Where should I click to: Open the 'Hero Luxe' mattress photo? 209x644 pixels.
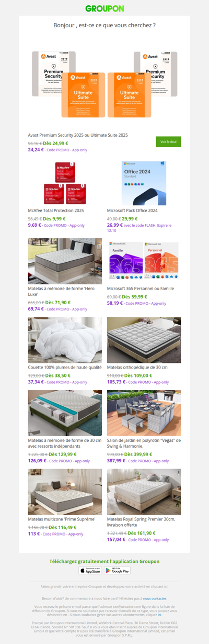[65, 261]
